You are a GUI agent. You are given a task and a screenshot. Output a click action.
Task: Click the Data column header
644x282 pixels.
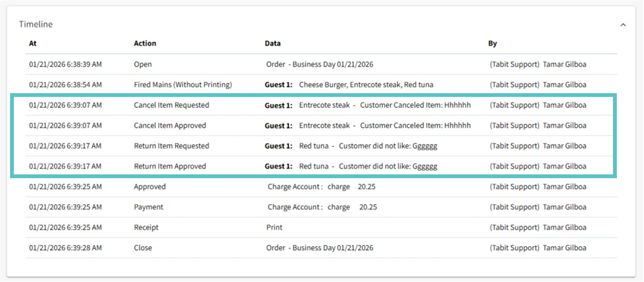pyautogui.click(x=273, y=43)
